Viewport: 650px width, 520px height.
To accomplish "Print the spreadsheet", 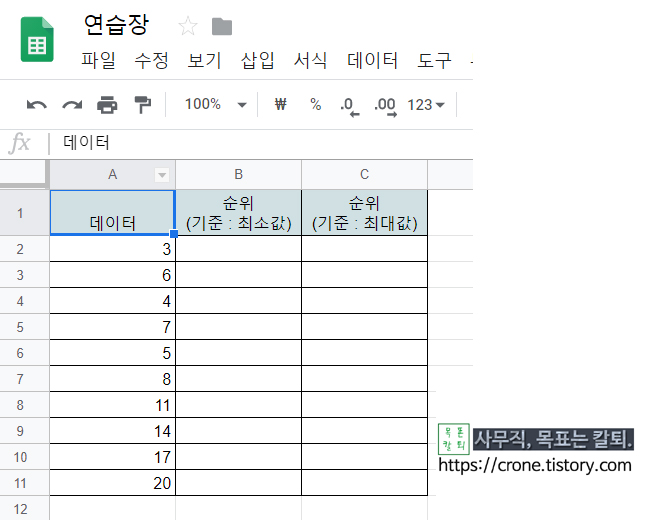I will 107,104.
